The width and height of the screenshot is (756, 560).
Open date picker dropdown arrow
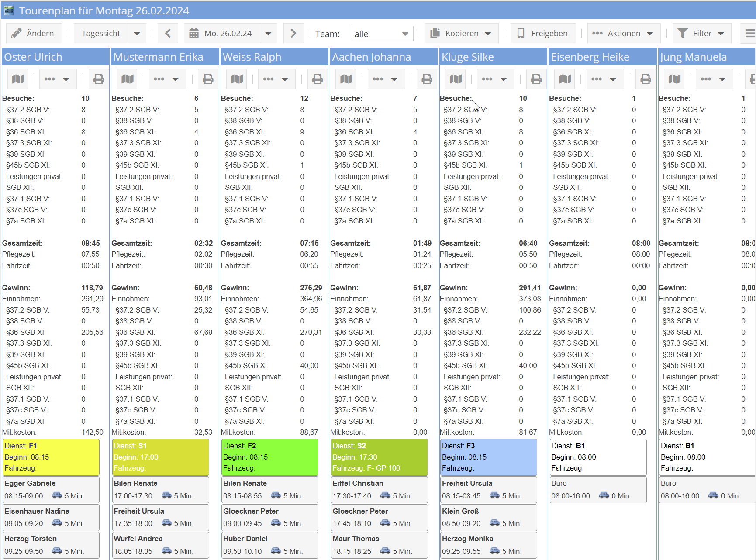click(268, 34)
